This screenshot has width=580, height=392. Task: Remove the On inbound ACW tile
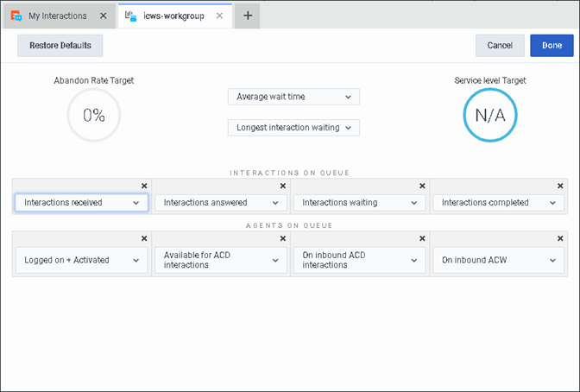(x=561, y=238)
